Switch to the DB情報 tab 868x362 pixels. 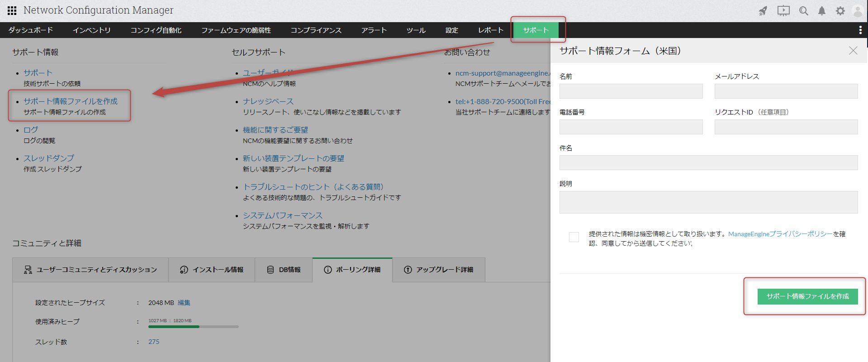click(284, 270)
